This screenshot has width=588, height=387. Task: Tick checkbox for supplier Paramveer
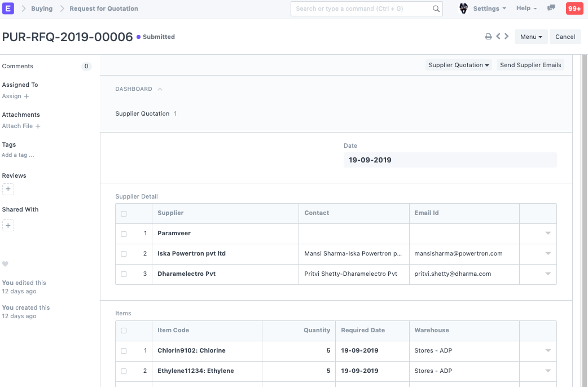124,234
